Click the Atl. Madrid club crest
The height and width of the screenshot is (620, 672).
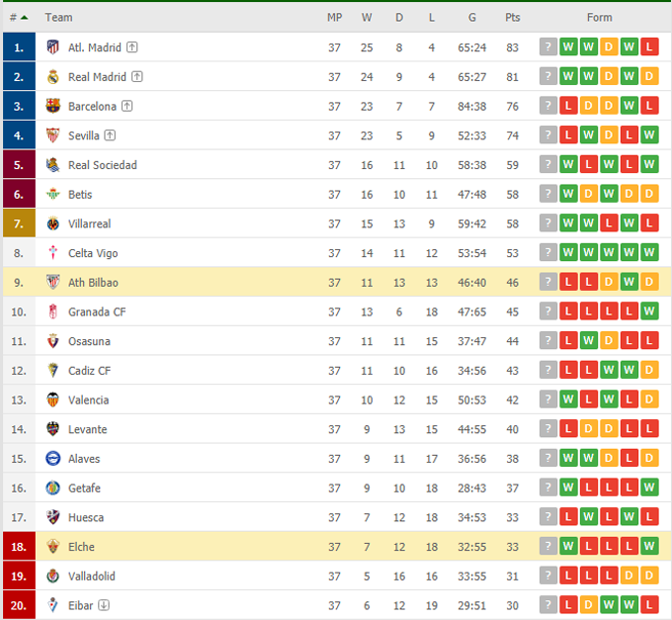[53, 47]
